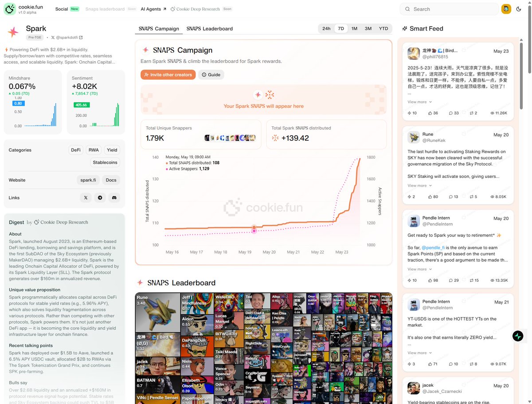Click like icon on Rune post

[430, 197]
